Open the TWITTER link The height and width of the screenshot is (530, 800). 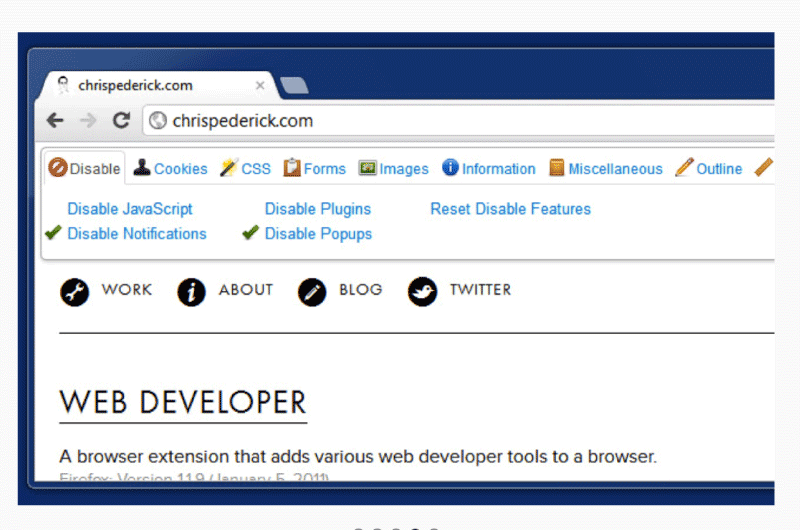click(x=480, y=290)
